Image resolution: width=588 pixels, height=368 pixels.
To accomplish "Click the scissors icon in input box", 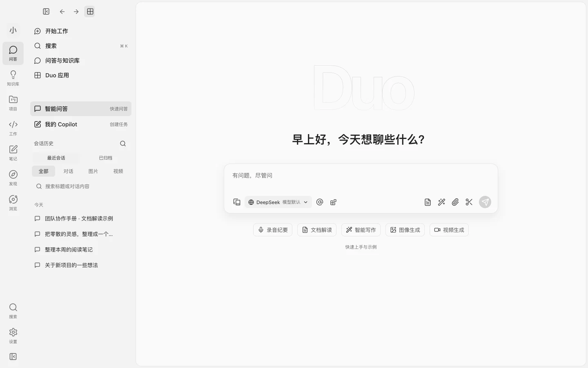I will point(469,202).
